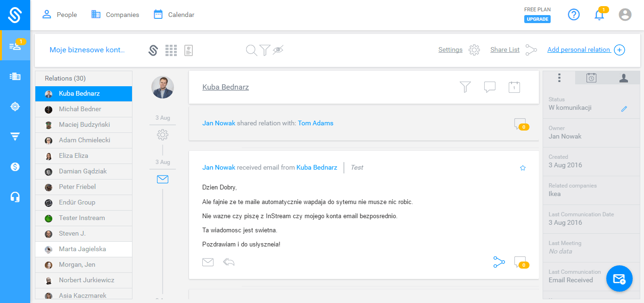Open the calendar icon in Kuba Bednarz header
The height and width of the screenshot is (303, 644).
pyautogui.click(x=514, y=87)
